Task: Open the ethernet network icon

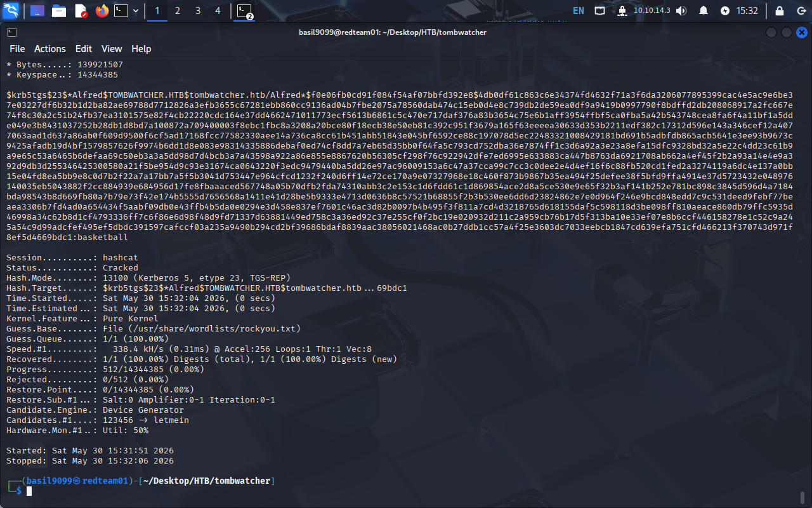Action: coord(599,11)
